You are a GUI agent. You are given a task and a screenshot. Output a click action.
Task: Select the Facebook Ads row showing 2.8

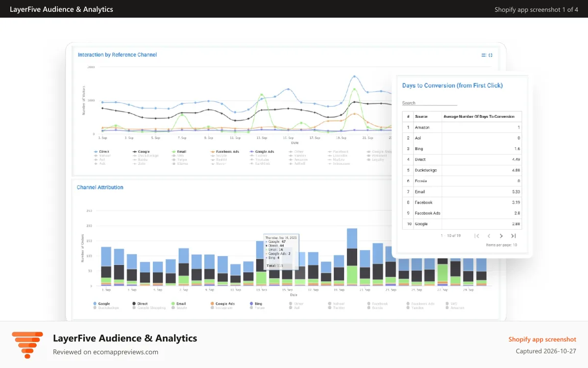(462, 213)
